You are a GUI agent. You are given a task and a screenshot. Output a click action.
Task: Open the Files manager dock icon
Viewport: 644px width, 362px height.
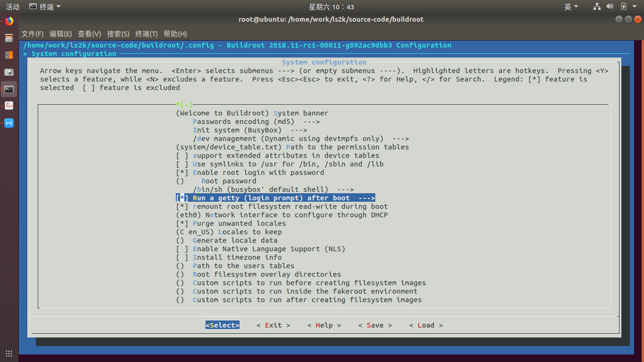point(9,38)
